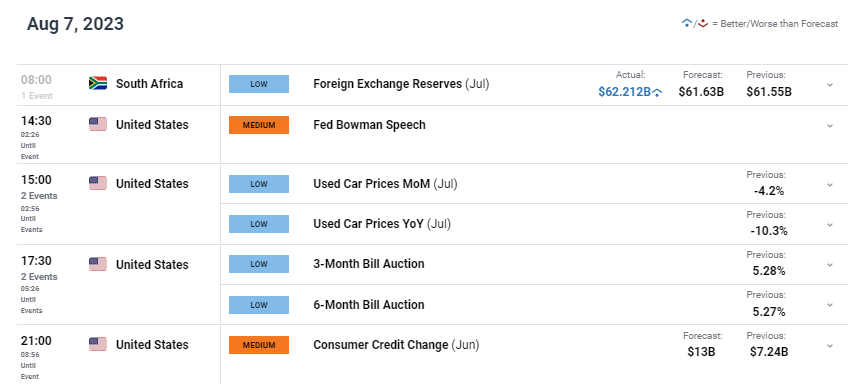Click the US flag beside Fed Bowman Speech

tap(98, 125)
